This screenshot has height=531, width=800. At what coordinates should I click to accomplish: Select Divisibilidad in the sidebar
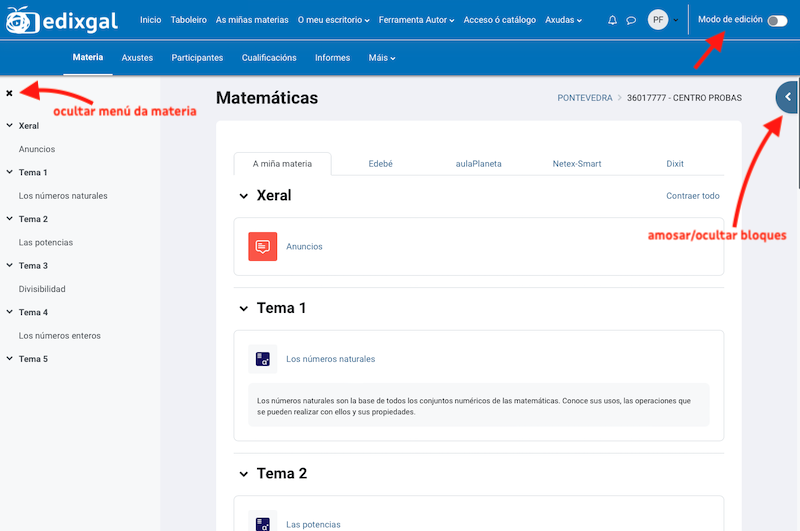[42, 289]
